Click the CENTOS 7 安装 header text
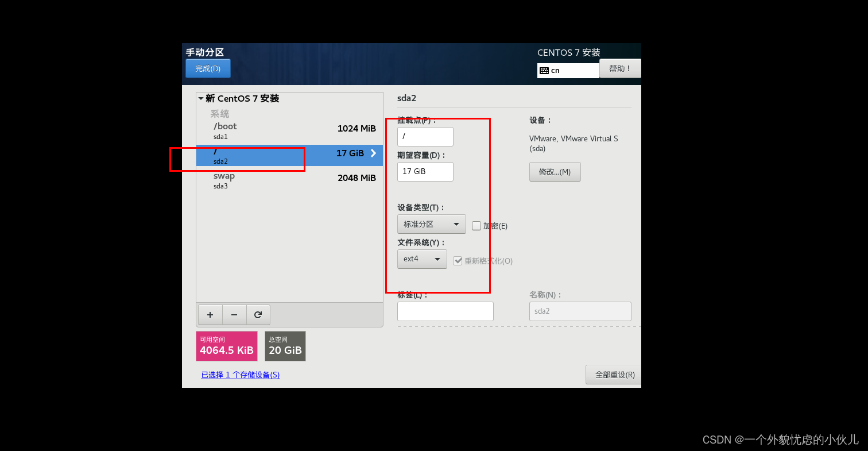The image size is (868, 451). 569,52
